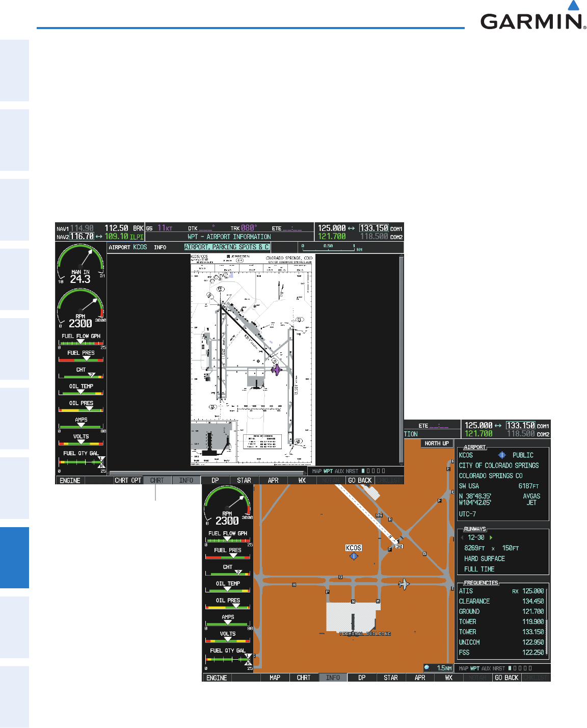
Task: Select the WX softkey on chart screen
Action: (x=302, y=481)
